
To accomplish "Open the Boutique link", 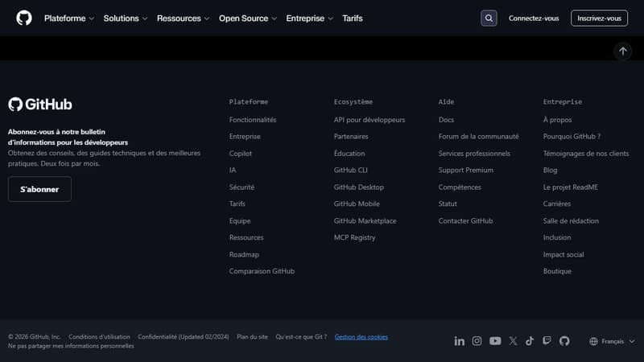I will pyautogui.click(x=557, y=271).
